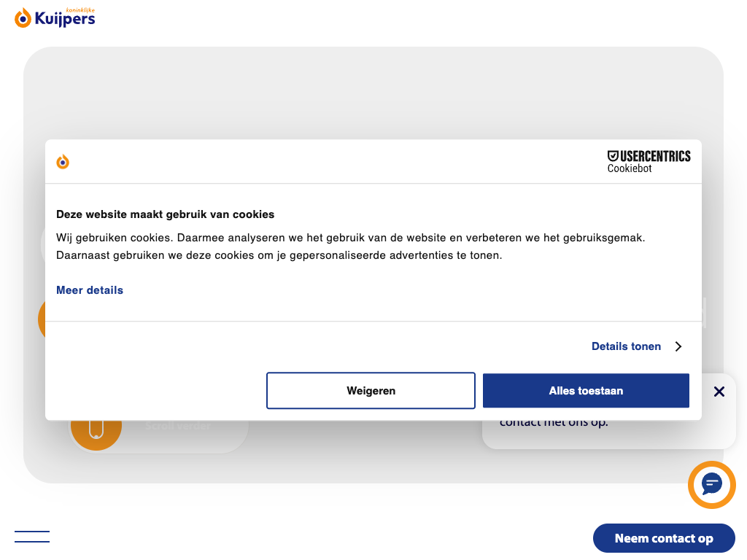Screen dimensions: 747x560
Task: Click the Kuijpers logo in the header
Action: pyautogui.click(x=55, y=17)
